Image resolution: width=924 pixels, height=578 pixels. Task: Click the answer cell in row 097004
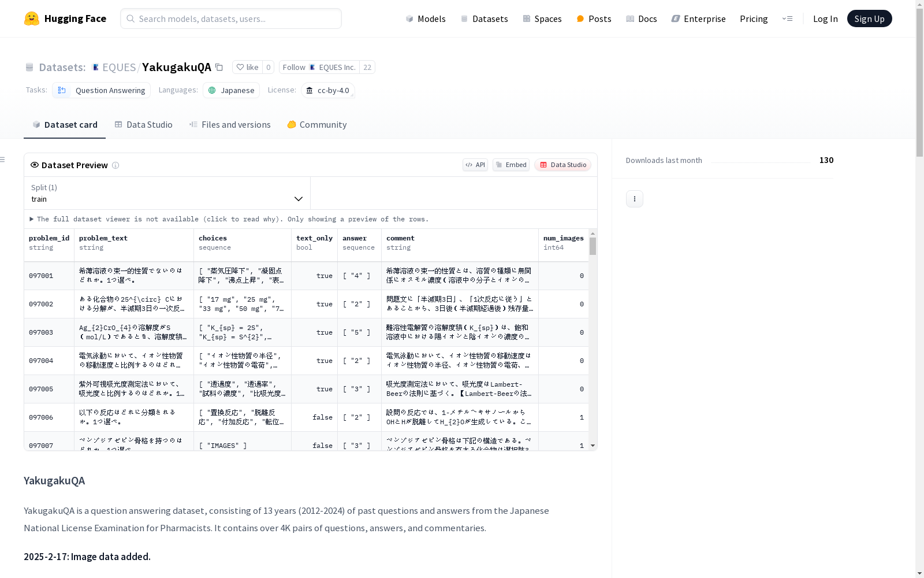coord(359,361)
